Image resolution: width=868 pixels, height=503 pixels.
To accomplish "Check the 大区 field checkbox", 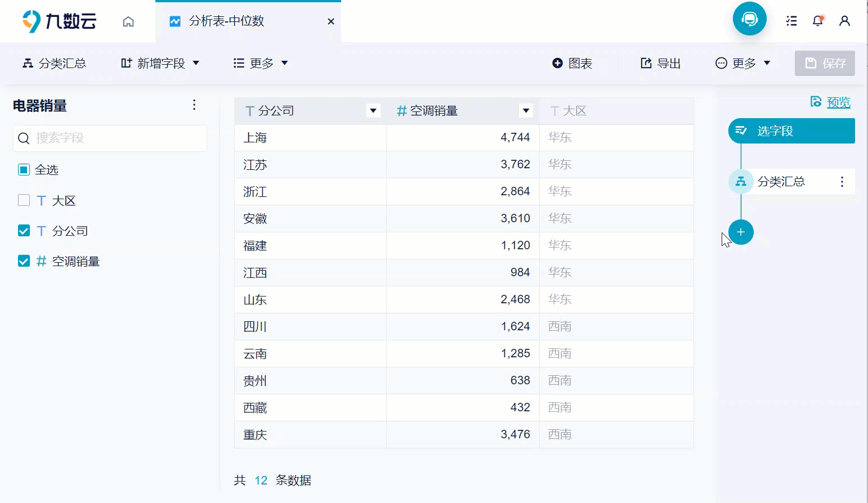I will click(24, 200).
